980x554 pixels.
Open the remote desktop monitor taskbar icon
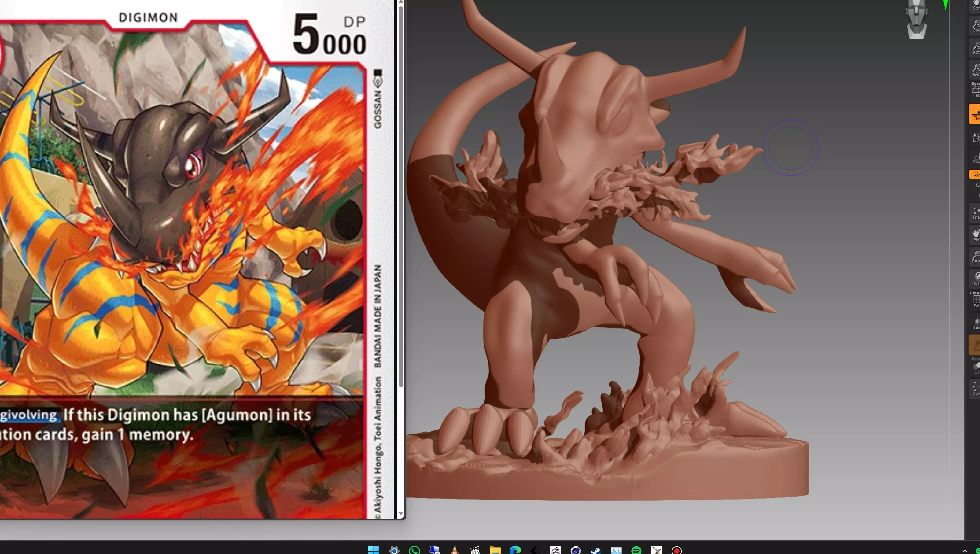(x=434, y=550)
